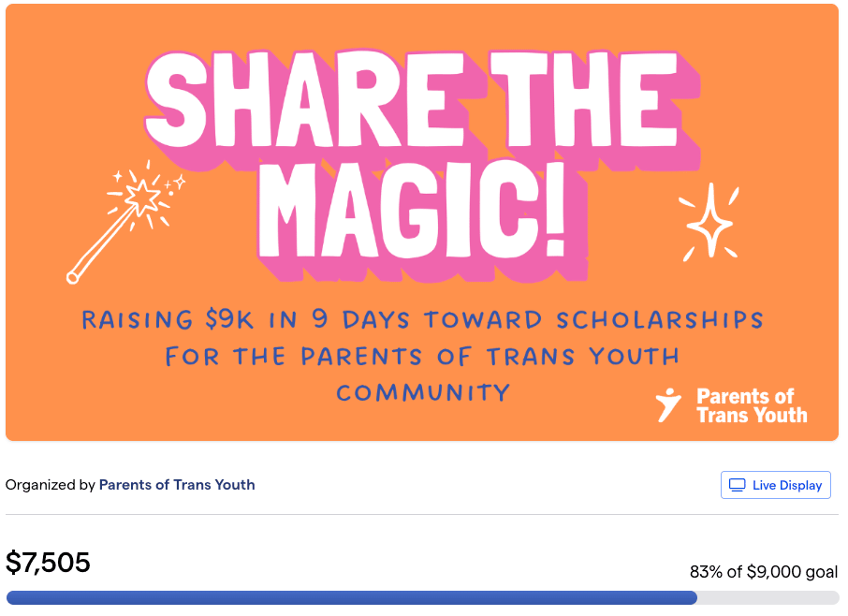Screen dimensions: 848x616
Task: Click the "For the Parents of Trans Youth" line
Action: (422, 357)
